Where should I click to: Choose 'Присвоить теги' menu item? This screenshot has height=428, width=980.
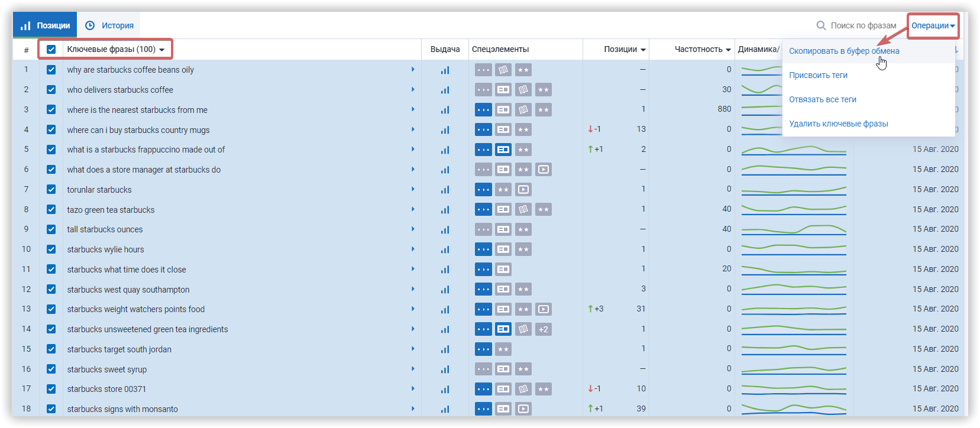[x=818, y=75]
